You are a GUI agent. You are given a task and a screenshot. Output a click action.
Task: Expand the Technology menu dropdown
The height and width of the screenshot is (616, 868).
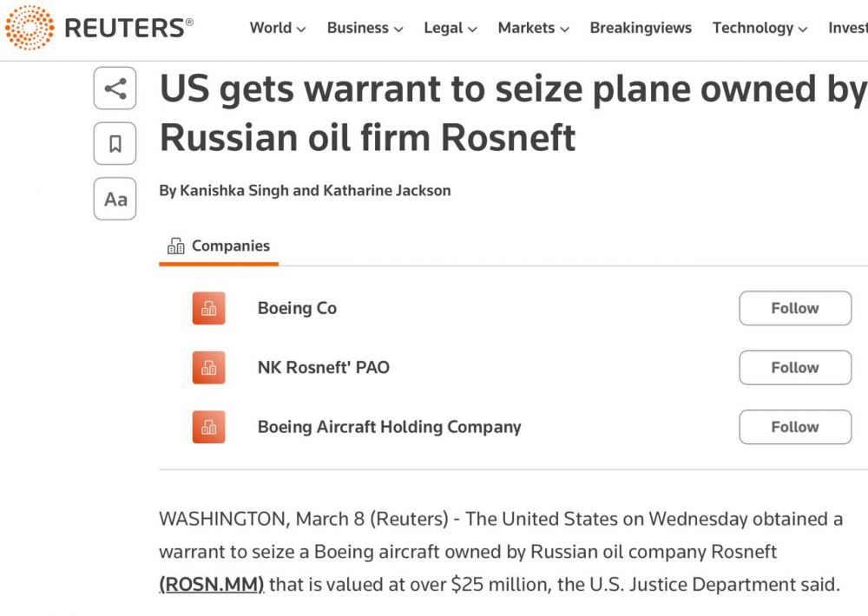(x=759, y=28)
